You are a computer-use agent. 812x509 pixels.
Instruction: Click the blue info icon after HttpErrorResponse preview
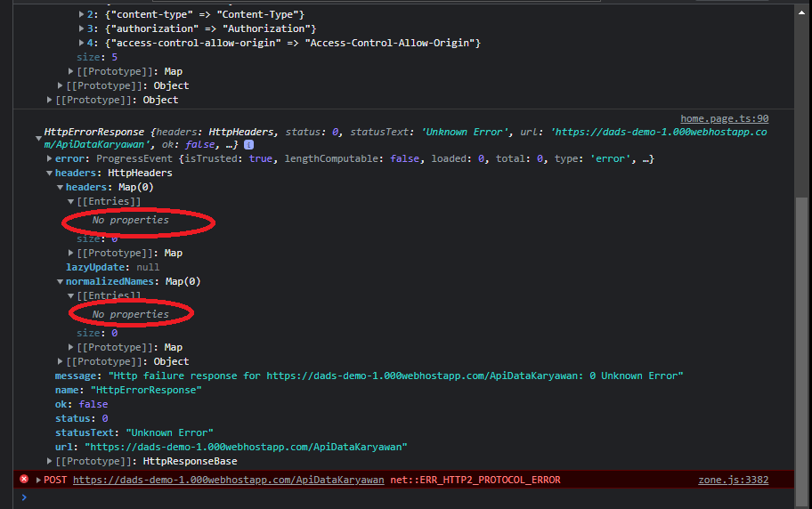[248, 145]
